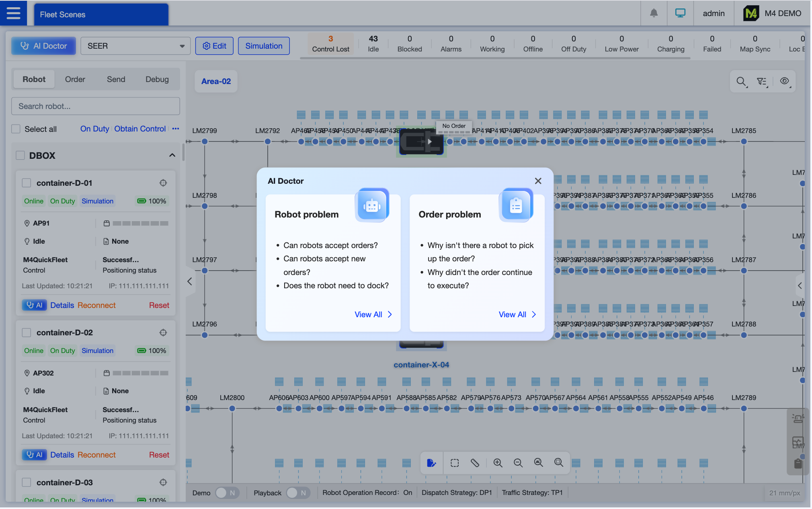Open the SEER scene dropdown
Image resolution: width=812 pixels, height=509 pixels.
point(135,46)
